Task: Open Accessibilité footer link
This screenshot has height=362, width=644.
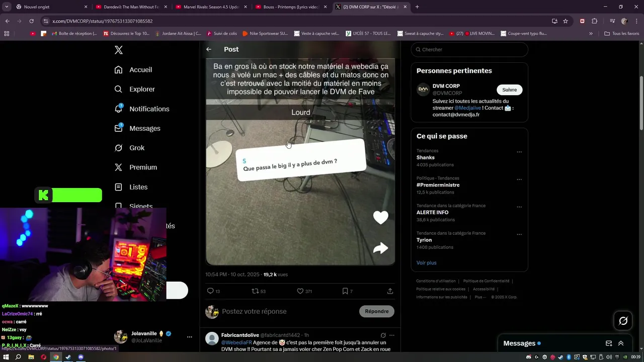Action: (x=484, y=289)
